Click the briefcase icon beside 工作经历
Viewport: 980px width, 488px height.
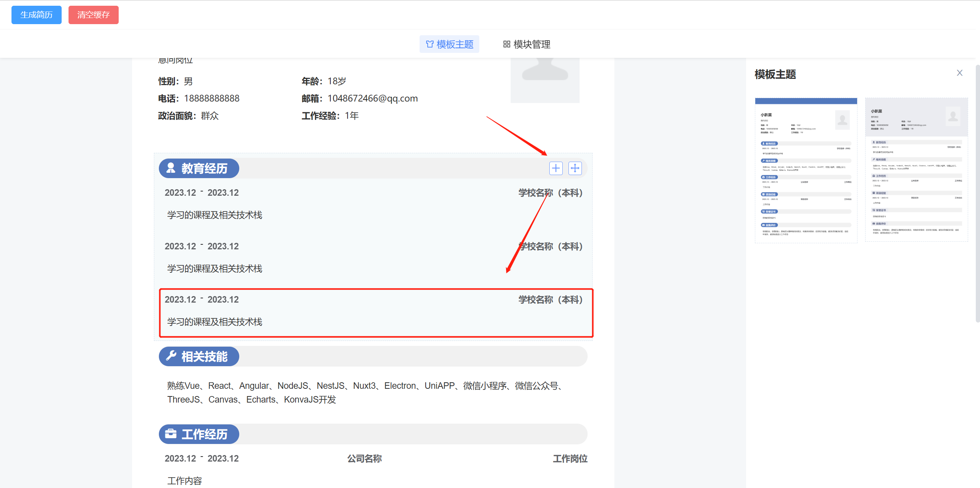tap(171, 434)
